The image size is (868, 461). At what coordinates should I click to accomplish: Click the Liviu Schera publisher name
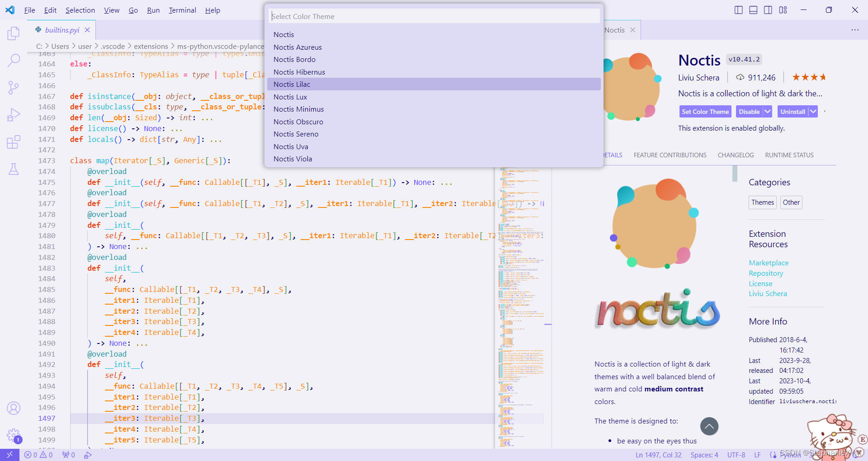pyautogui.click(x=698, y=78)
